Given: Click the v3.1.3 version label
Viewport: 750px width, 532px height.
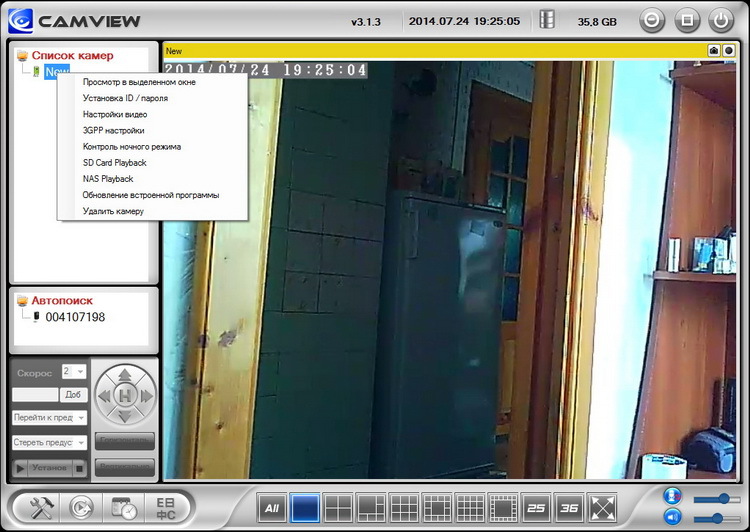Looking at the screenshot, I should pos(365,22).
